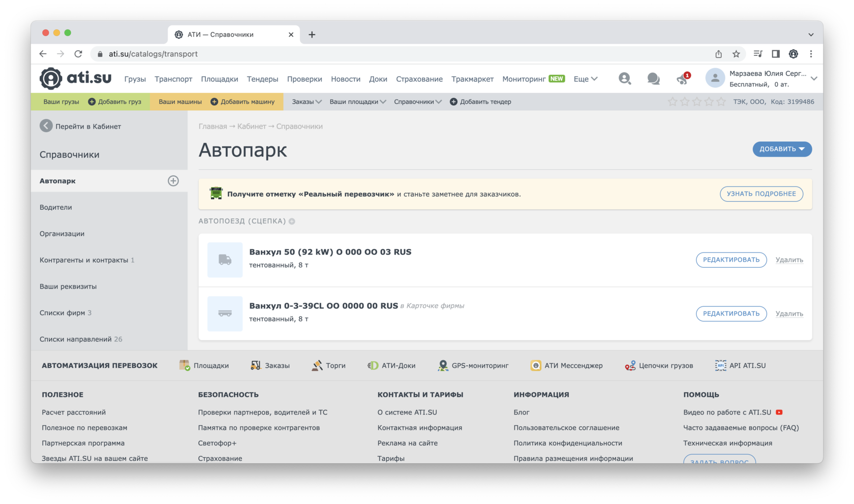Open Площадки in automation bar
The image size is (854, 504).
(204, 365)
